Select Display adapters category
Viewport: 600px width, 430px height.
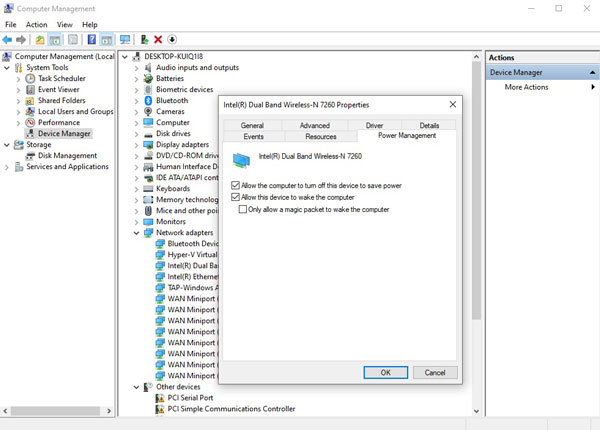[182, 145]
